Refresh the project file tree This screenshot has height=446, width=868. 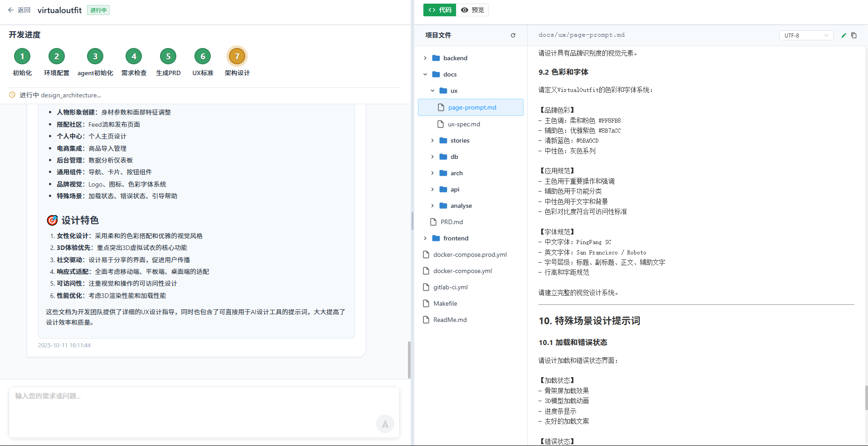point(513,35)
